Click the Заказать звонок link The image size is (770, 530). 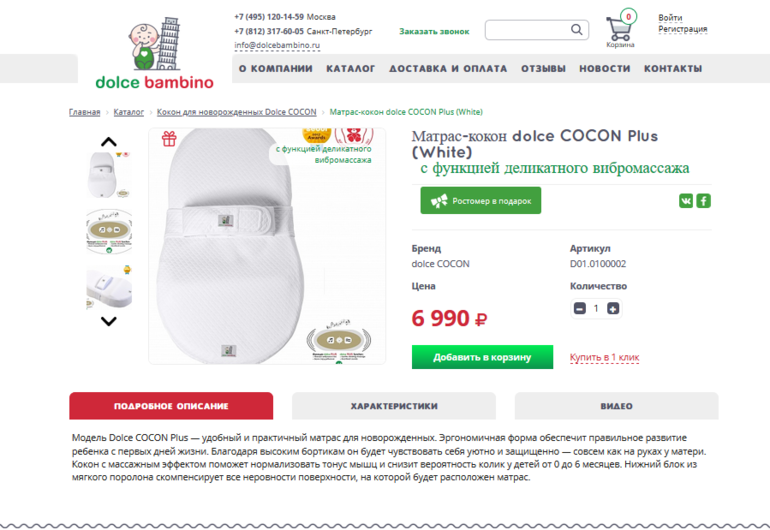(434, 31)
